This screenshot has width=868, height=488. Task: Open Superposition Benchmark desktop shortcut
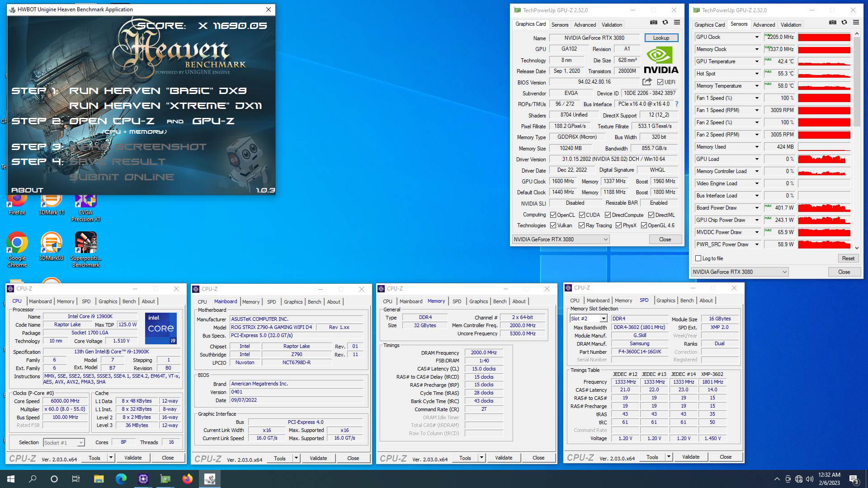coord(86,249)
